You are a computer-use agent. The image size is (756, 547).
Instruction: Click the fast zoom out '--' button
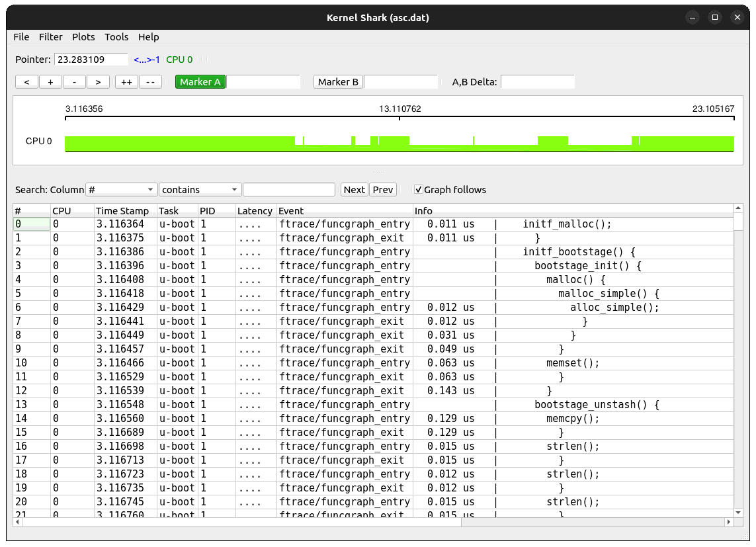point(150,82)
